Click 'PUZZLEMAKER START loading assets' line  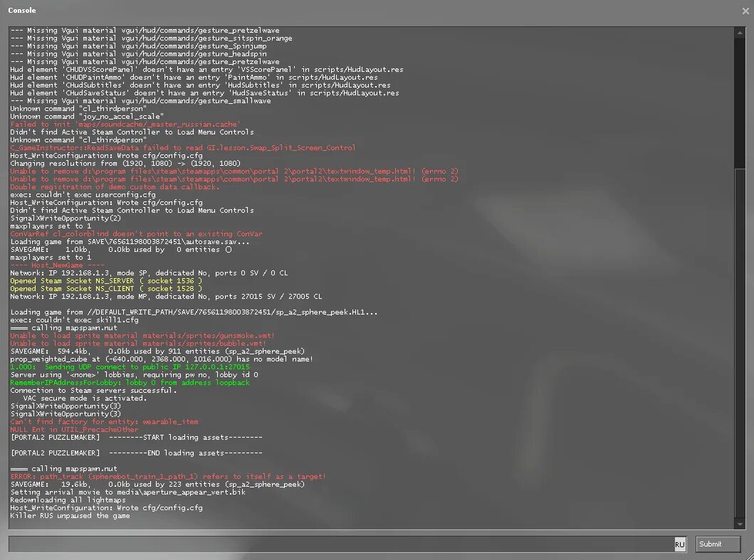point(137,438)
